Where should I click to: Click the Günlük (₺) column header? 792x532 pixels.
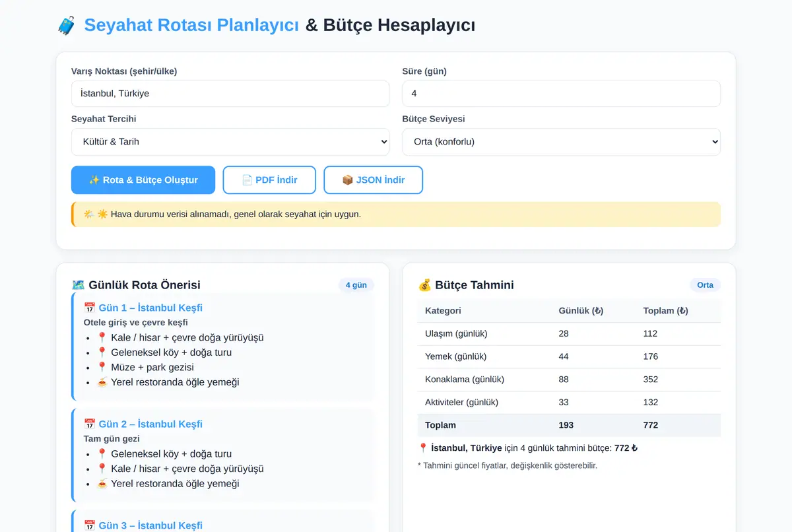(x=581, y=311)
